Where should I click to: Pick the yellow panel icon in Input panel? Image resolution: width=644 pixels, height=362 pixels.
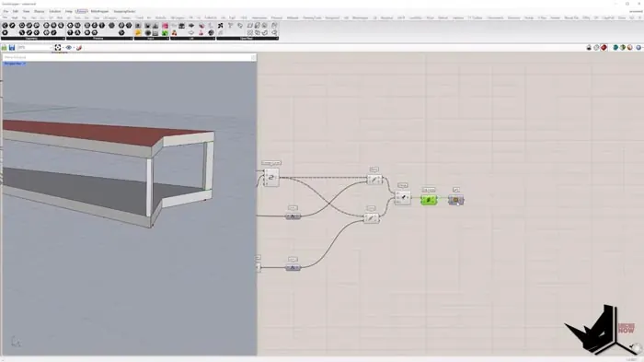click(138, 33)
